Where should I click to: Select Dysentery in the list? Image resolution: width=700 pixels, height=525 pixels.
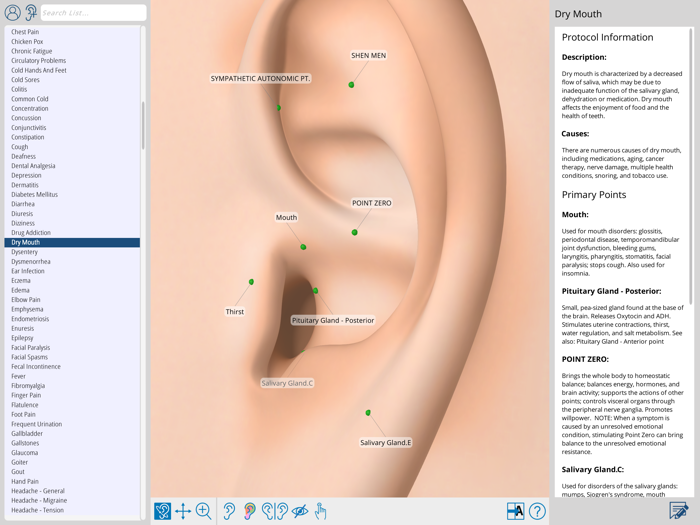point(72,252)
